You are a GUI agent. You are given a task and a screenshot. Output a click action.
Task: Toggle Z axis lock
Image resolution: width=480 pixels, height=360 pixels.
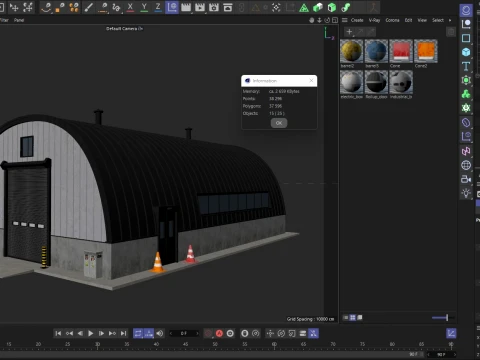click(158, 7)
